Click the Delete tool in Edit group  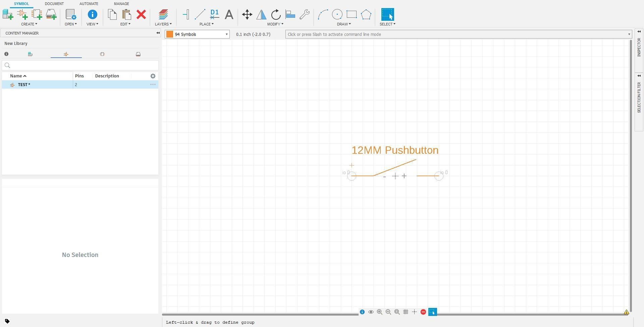click(x=141, y=14)
